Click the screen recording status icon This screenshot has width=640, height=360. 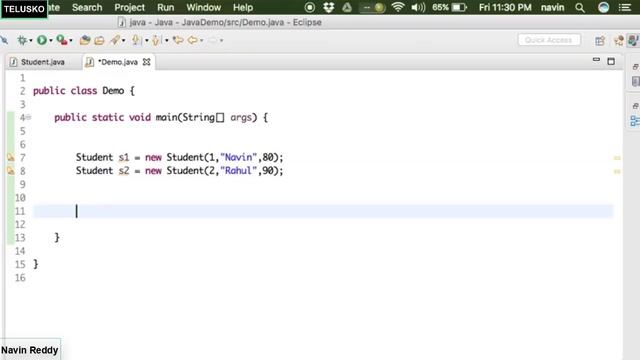pyautogui.click(x=310, y=7)
